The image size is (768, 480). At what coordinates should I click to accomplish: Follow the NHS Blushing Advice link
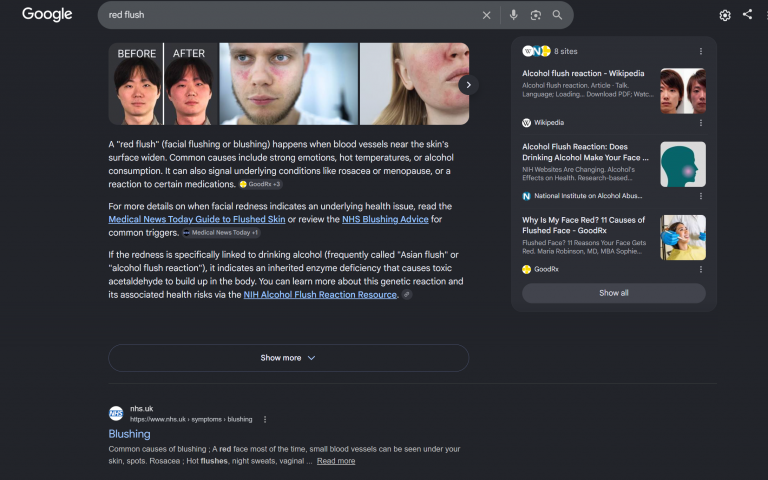pyautogui.click(x=385, y=219)
